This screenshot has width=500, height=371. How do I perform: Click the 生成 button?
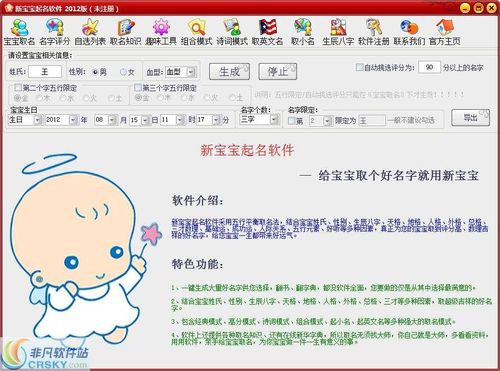pyautogui.click(x=229, y=71)
